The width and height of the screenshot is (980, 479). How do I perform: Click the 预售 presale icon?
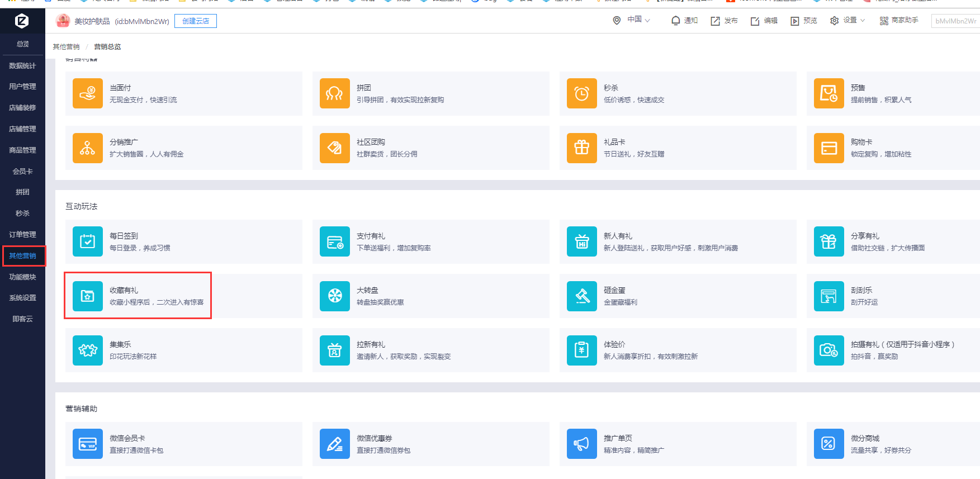pos(829,93)
